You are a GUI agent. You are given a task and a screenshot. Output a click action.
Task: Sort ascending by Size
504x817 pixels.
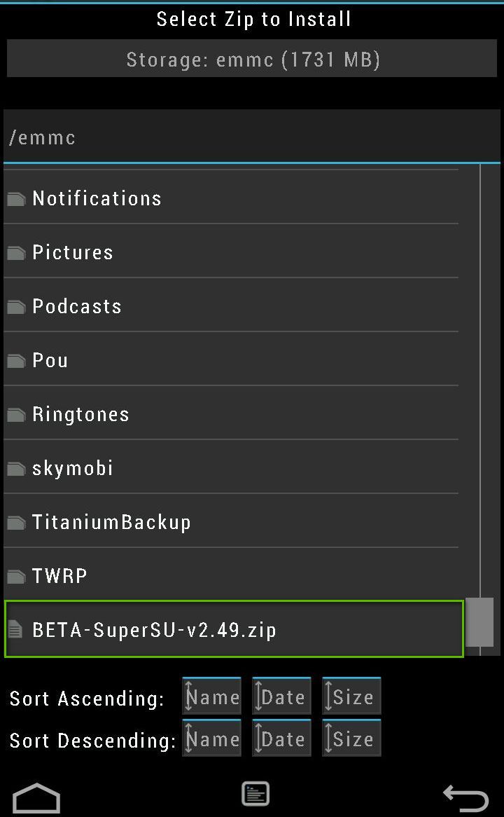tap(351, 696)
